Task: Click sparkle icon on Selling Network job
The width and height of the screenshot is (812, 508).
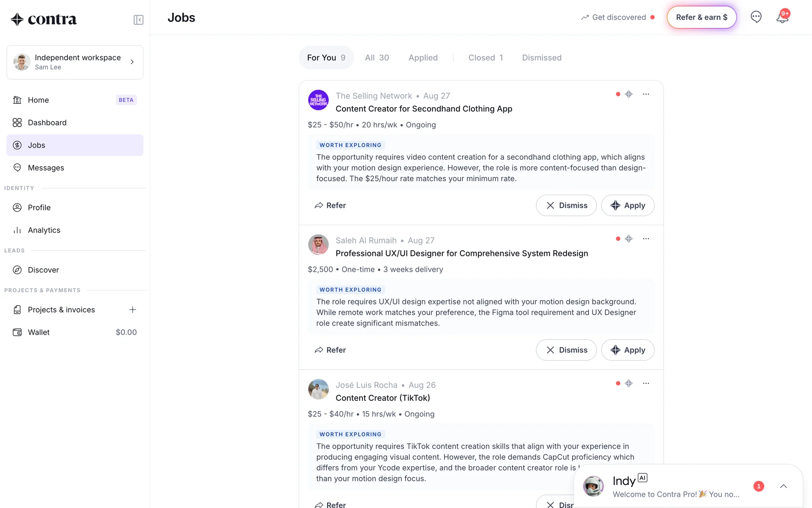Action: (629, 94)
